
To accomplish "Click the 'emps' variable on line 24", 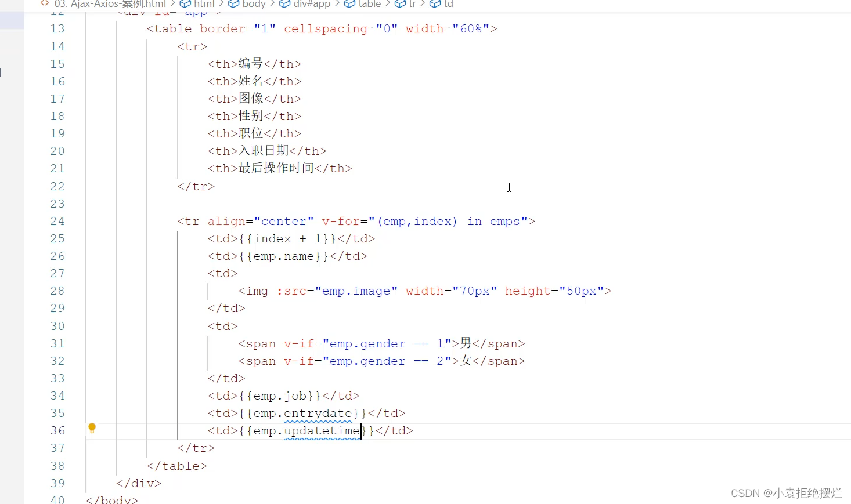I will tap(505, 222).
